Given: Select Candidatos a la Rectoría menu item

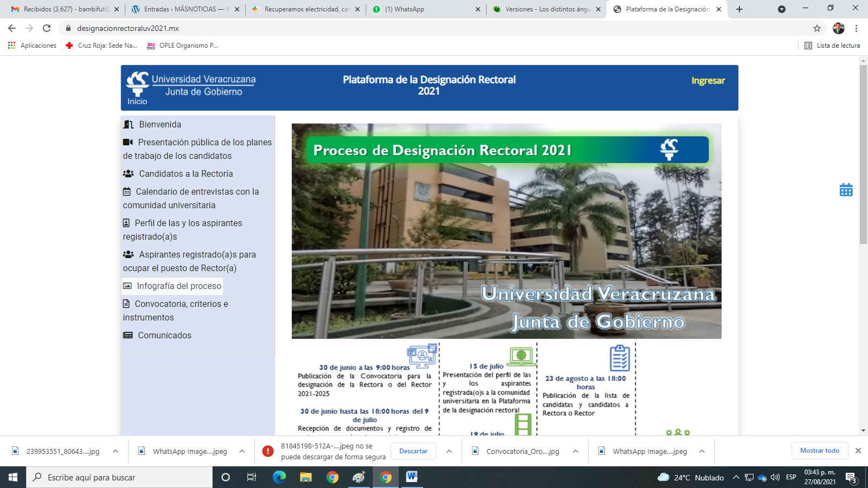Looking at the screenshot, I should pyautogui.click(x=178, y=174).
